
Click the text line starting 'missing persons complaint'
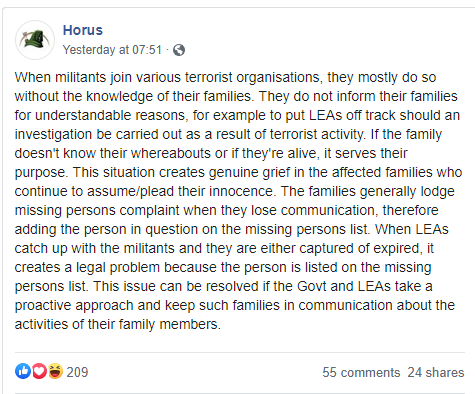pos(226,210)
